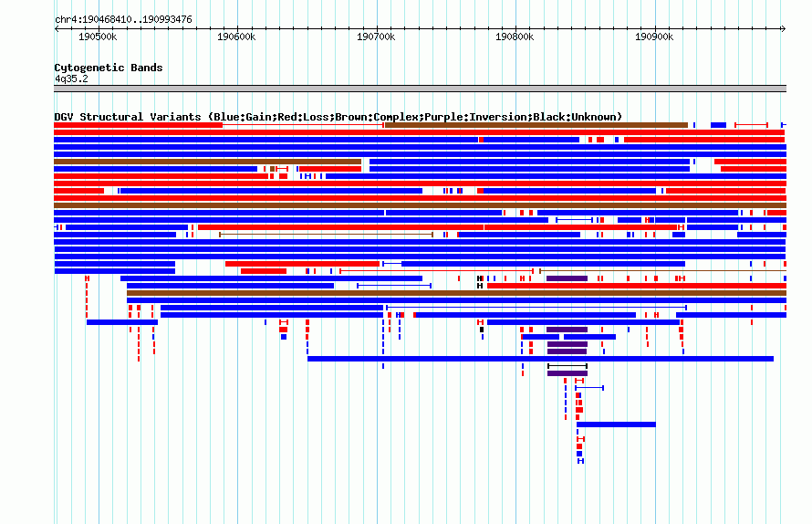Click the 190700k ruler label
Image resolution: width=812 pixels, height=524 pixels.
point(376,37)
